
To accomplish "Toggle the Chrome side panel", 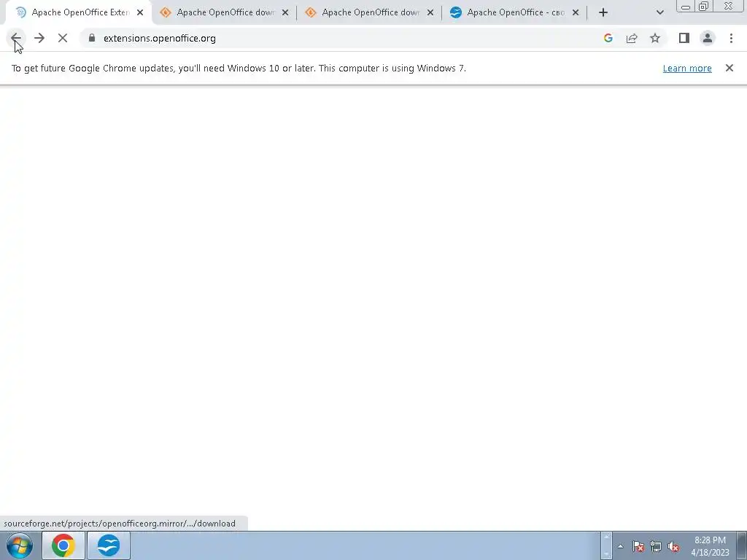I will coord(684,38).
